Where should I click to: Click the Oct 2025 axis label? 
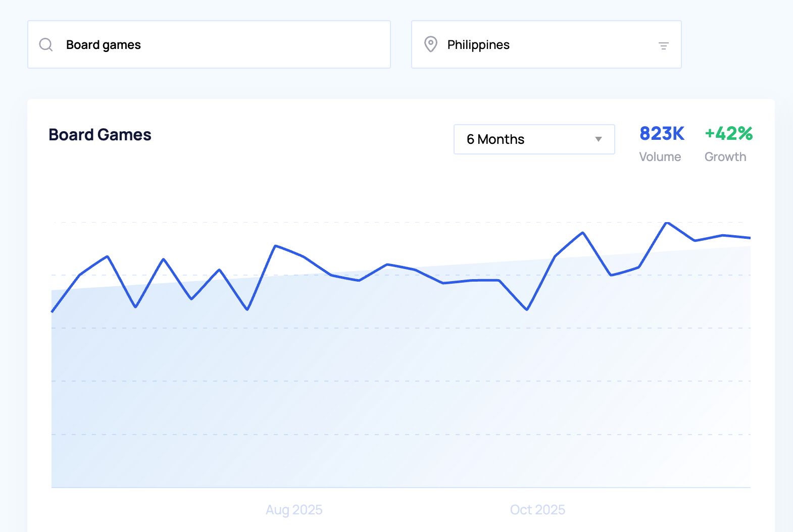[537, 510]
